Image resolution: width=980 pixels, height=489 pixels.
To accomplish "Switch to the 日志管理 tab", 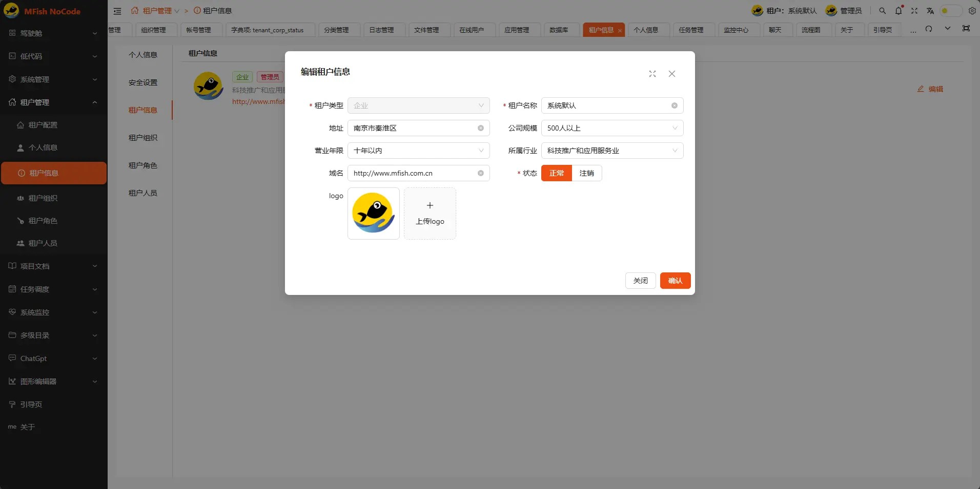I will 382,30.
